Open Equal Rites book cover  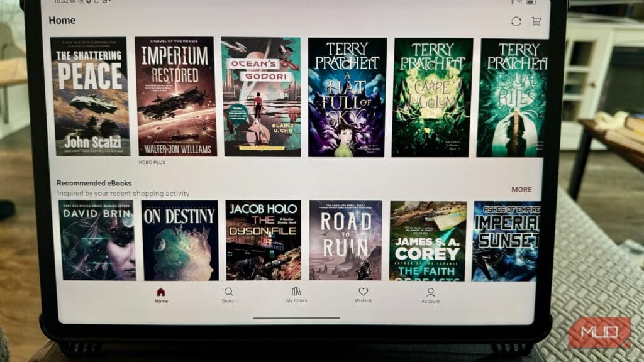[x=512, y=97]
